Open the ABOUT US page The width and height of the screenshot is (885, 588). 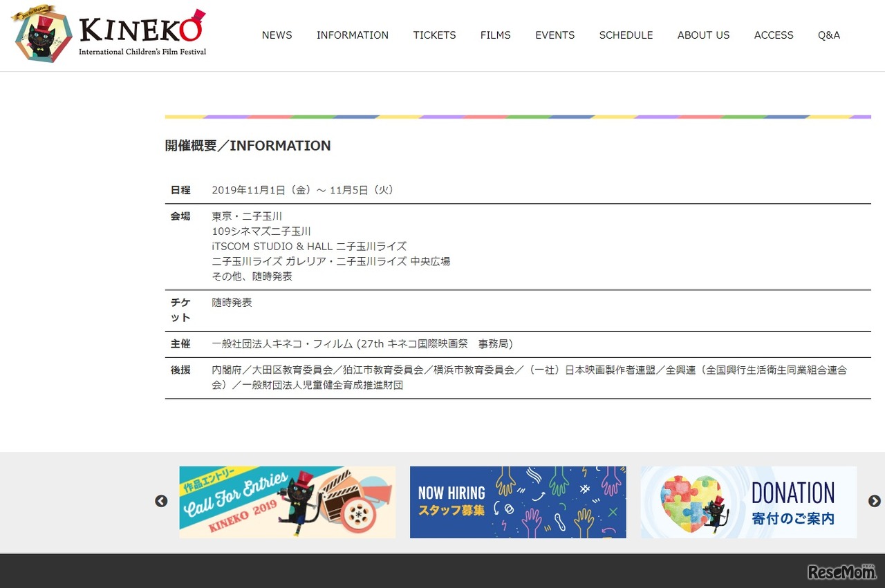[x=703, y=35]
